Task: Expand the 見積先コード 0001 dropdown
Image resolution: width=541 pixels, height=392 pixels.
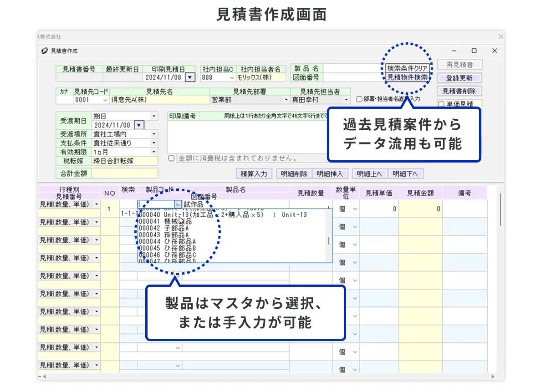Action: (x=105, y=100)
